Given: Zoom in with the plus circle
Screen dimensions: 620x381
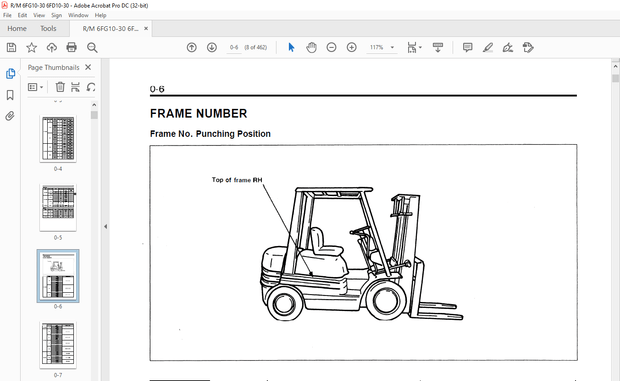Looking at the screenshot, I should (352, 47).
